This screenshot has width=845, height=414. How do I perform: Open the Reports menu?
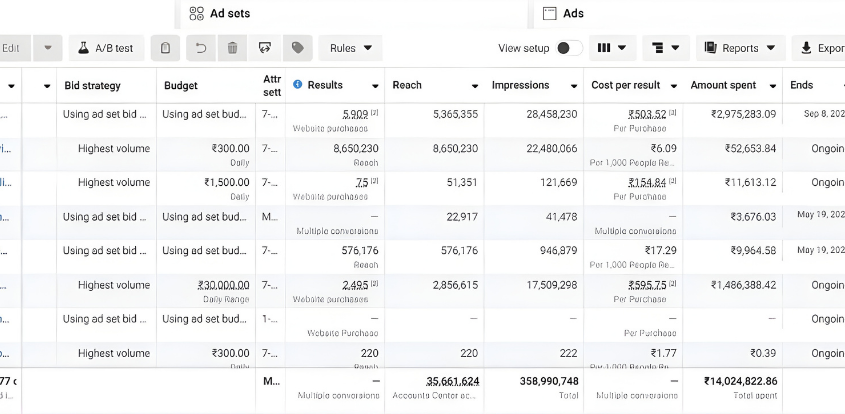[740, 48]
